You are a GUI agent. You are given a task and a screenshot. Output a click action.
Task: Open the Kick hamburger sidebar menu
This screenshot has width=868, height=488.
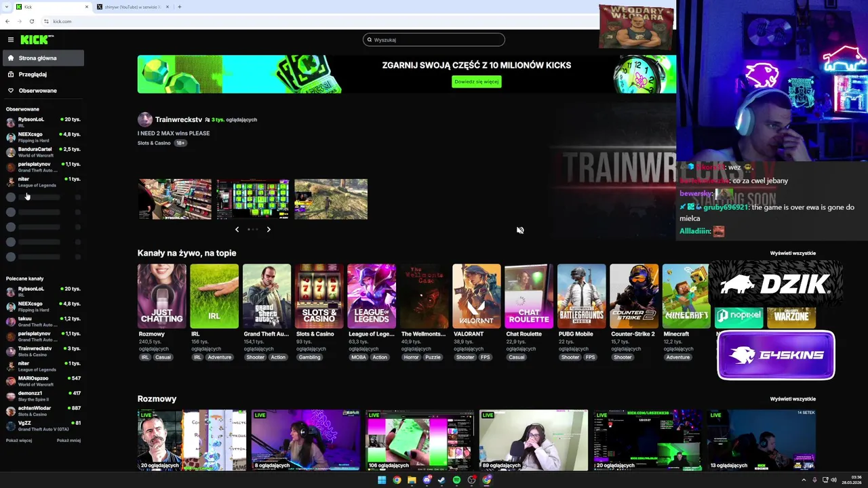click(x=10, y=40)
